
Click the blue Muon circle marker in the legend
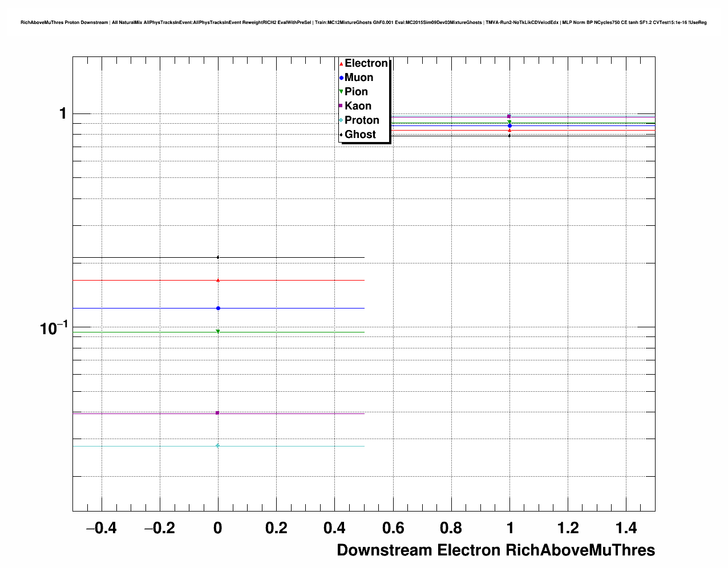(x=341, y=78)
